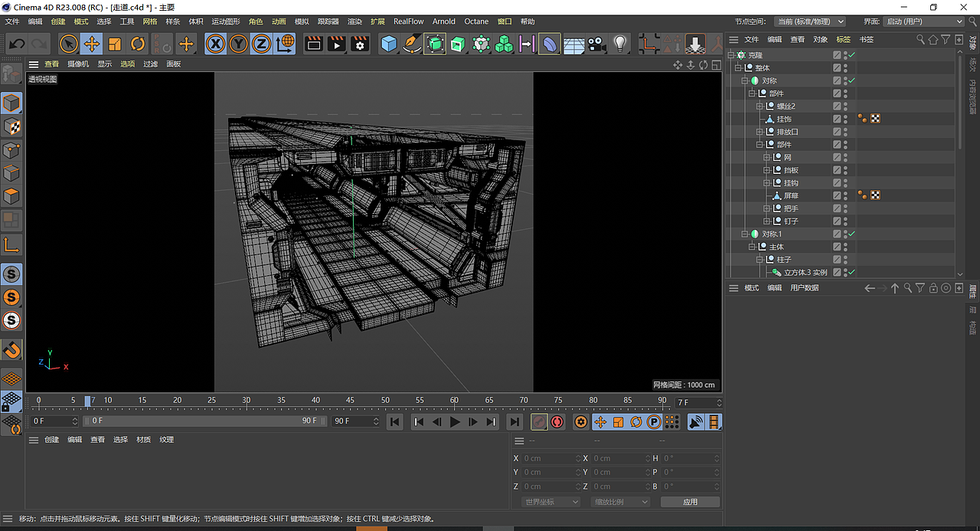Toggle X axis lock

(x=216, y=44)
